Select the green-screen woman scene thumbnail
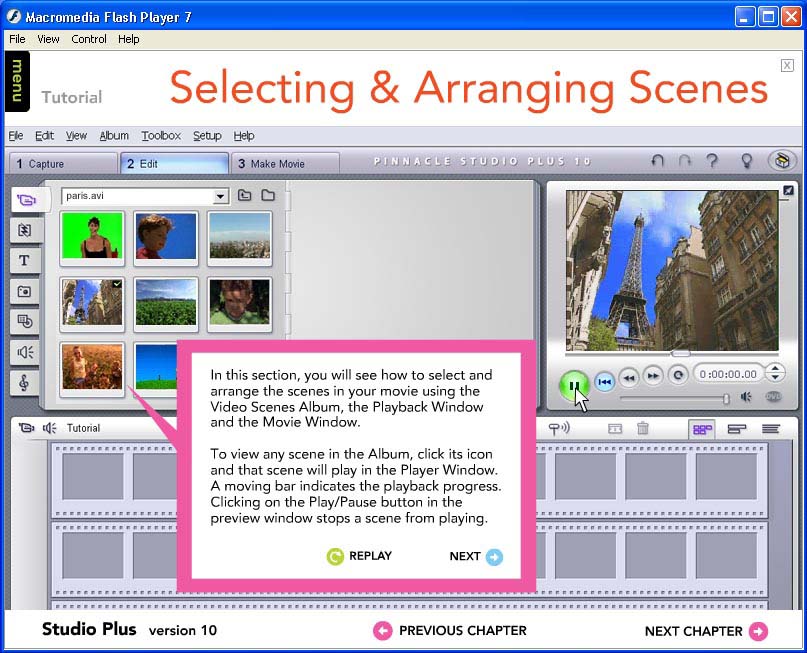Image resolution: width=807 pixels, height=653 pixels. 92,237
